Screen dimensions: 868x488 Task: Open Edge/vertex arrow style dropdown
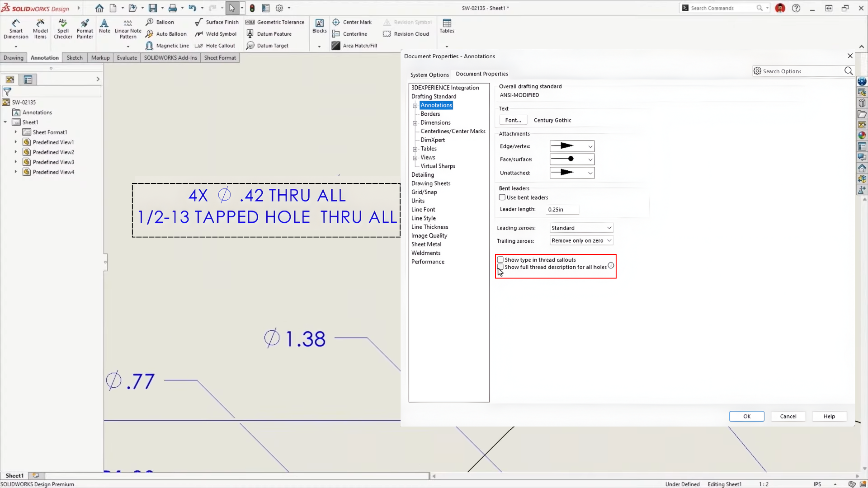pos(572,146)
